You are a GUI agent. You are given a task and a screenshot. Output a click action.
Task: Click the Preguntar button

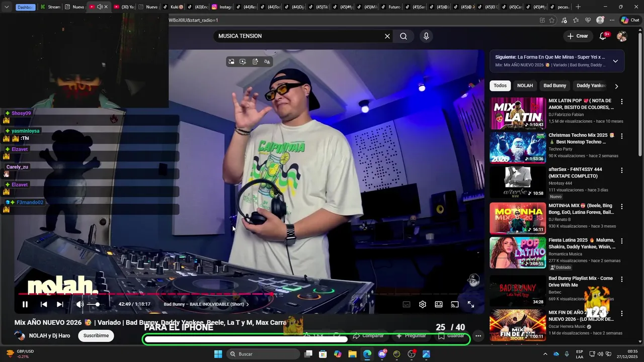(x=411, y=335)
